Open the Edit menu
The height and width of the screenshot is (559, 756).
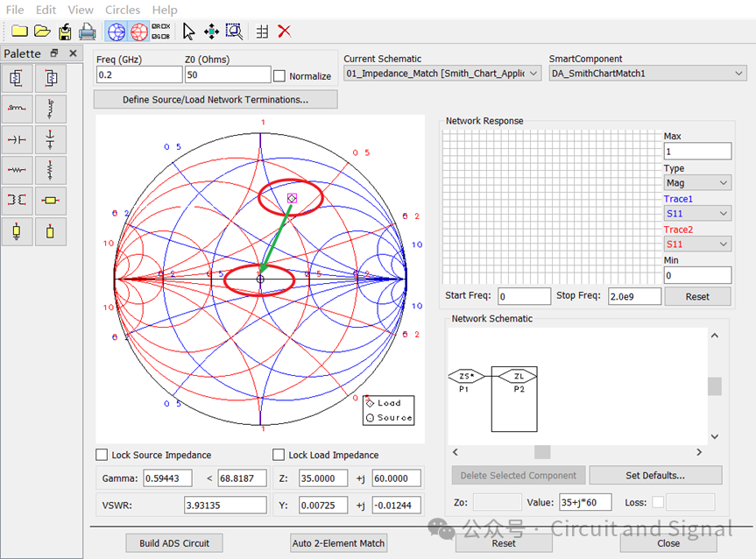pos(46,10)
